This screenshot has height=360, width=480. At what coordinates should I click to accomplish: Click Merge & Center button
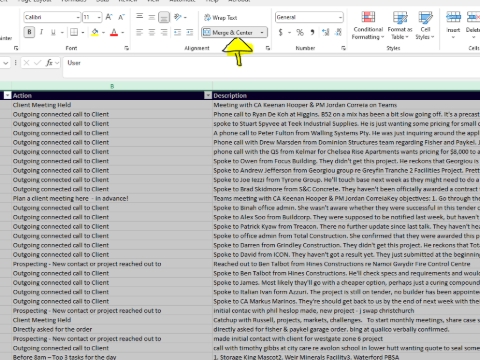click(x=229, y=32)
